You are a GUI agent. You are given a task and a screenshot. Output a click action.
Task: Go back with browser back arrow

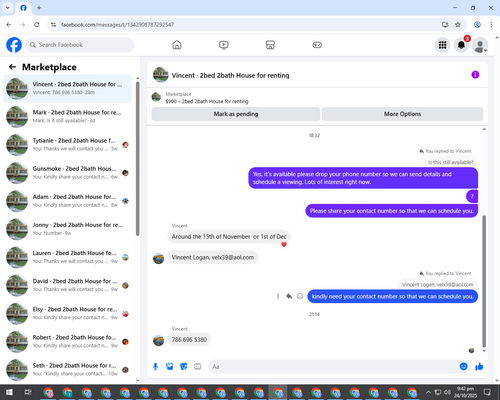pyautogui.click(x=9, y=25)
